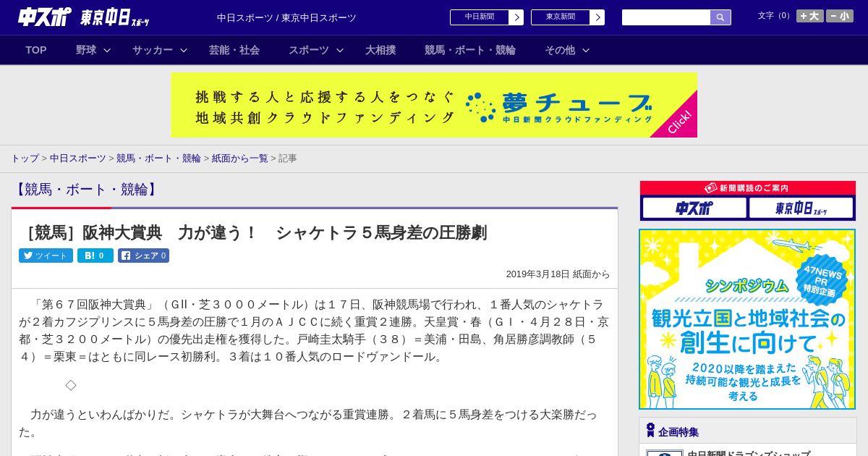Go to 中日スポーツ breadcrumb link

pyautogui.click(x=77, y=158)
